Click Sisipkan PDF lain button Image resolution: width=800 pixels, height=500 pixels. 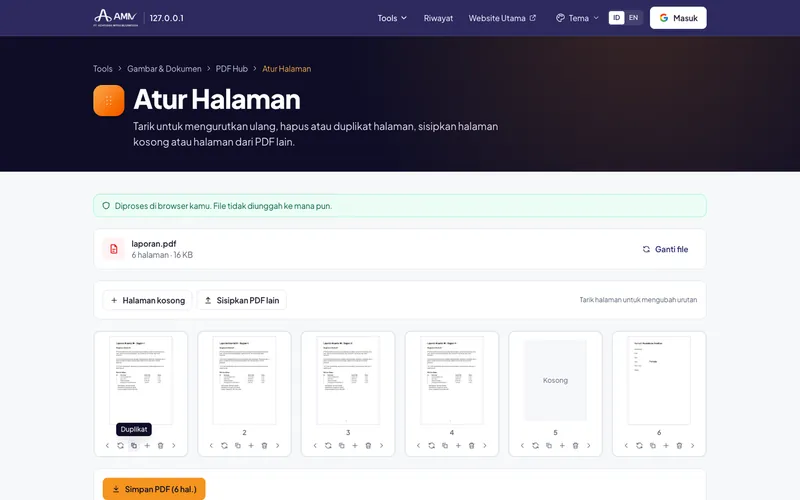pyautogui.click(x=242, y=301)
